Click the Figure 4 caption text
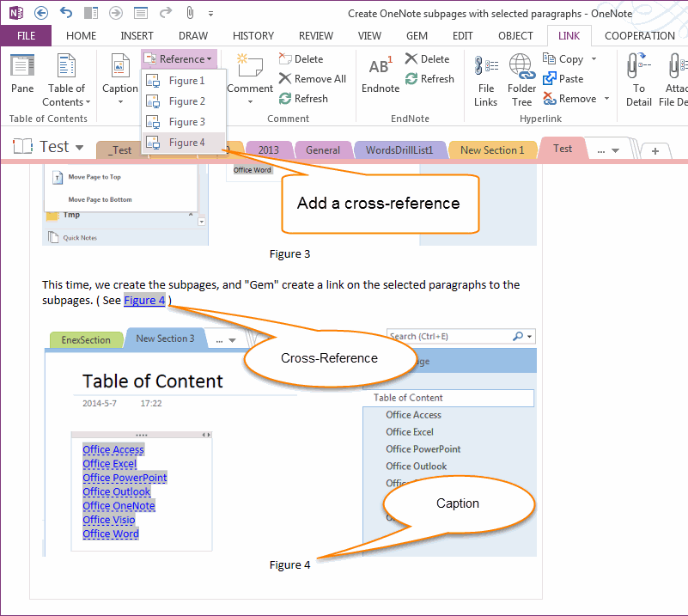Viewport: 688px width, 616px height. 289,565
